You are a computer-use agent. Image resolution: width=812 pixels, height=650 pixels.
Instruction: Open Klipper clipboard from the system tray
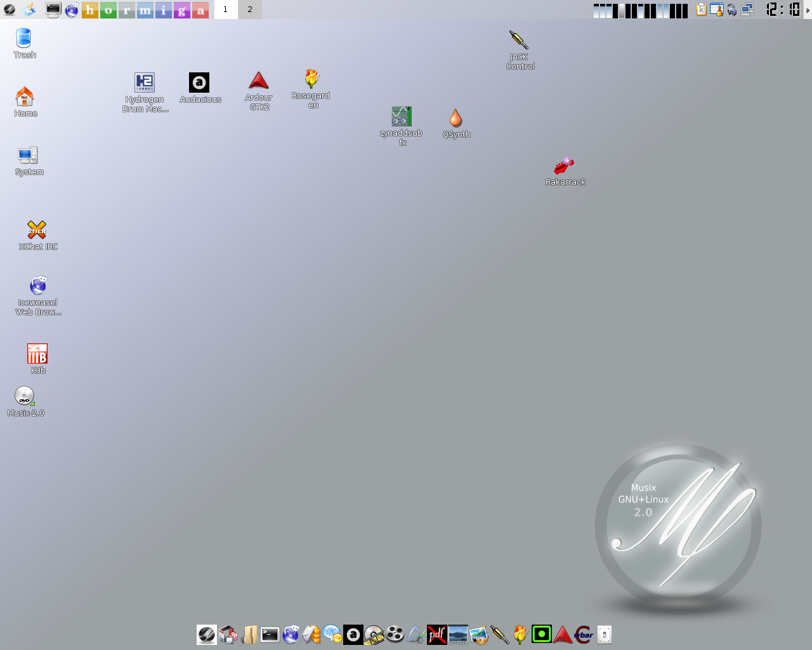[700, 10]
